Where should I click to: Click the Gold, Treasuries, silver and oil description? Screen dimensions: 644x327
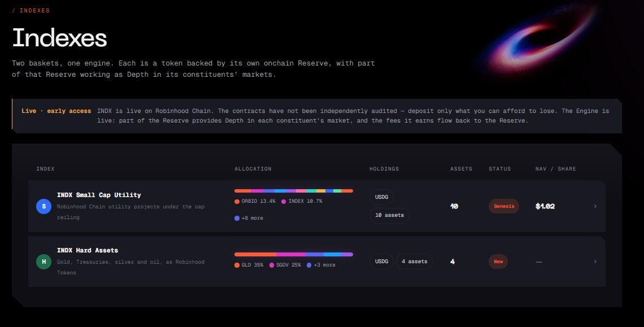(x=130, y=267)
